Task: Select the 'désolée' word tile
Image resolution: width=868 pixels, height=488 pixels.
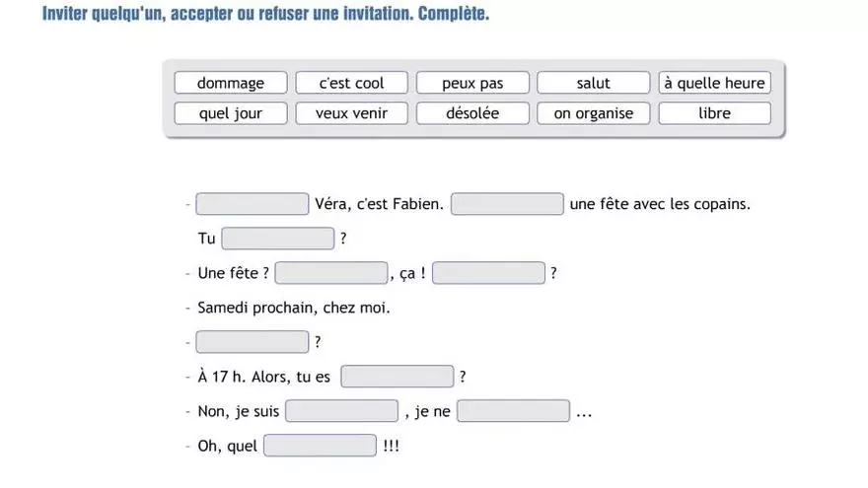Action: pos(472,113)
